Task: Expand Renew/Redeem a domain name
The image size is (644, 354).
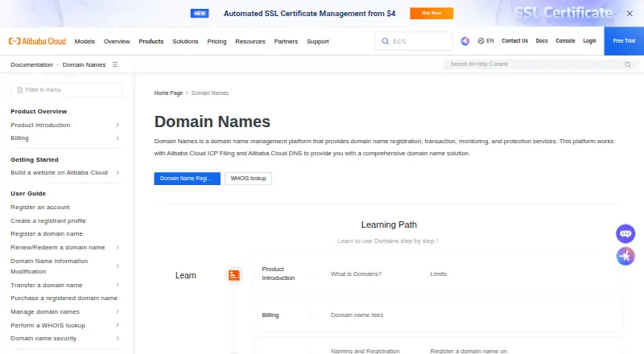Action: 118,247
